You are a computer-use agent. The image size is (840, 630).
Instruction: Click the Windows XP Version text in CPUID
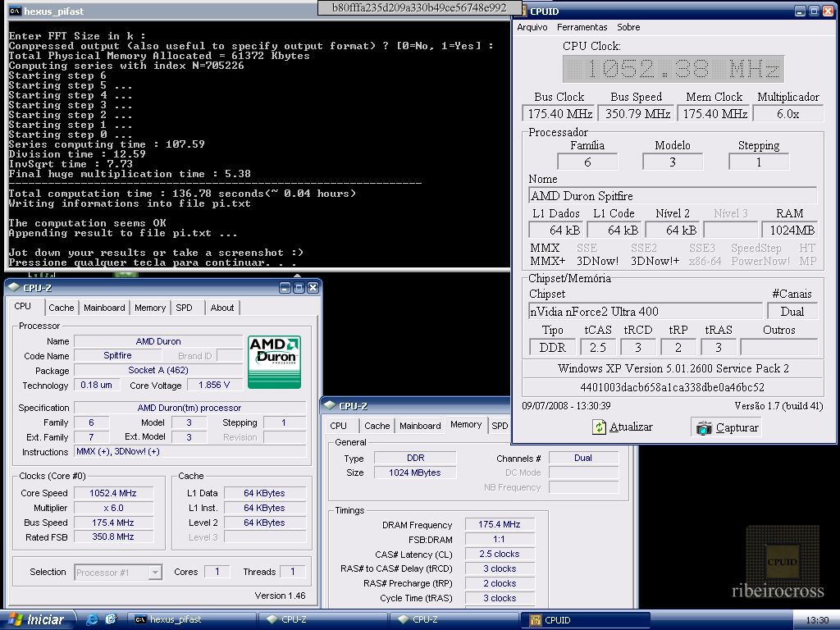pyautogui.click(x=673, y=368)
